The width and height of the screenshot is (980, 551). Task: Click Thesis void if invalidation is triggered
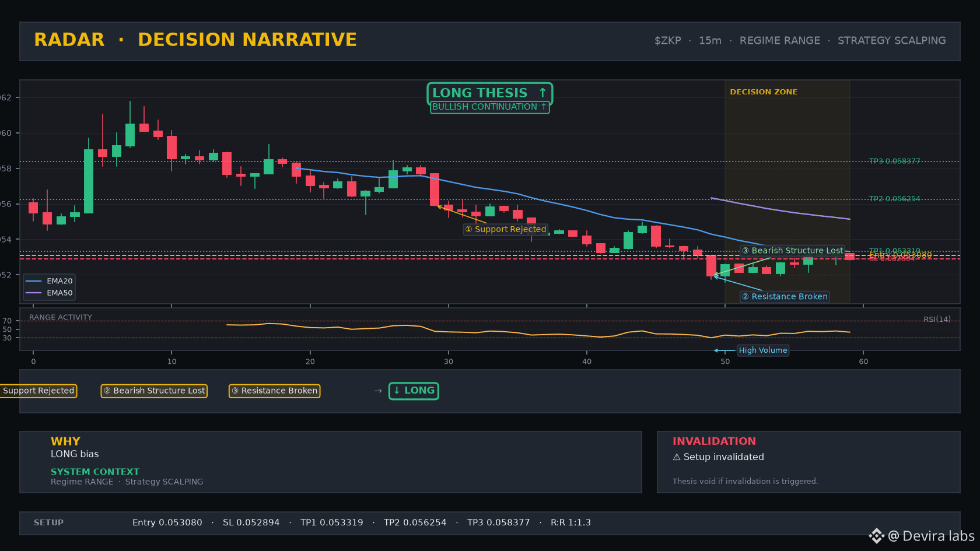tap(745, 482)
